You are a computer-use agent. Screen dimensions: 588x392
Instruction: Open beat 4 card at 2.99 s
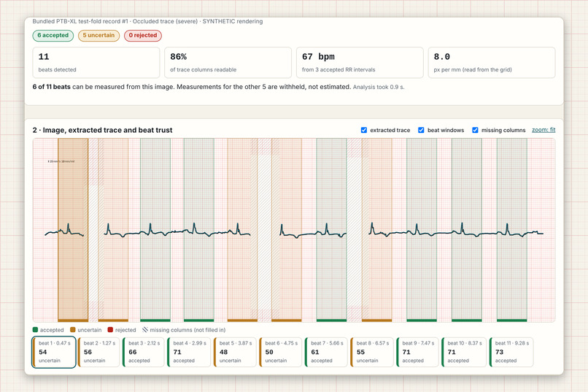point(189,352)
